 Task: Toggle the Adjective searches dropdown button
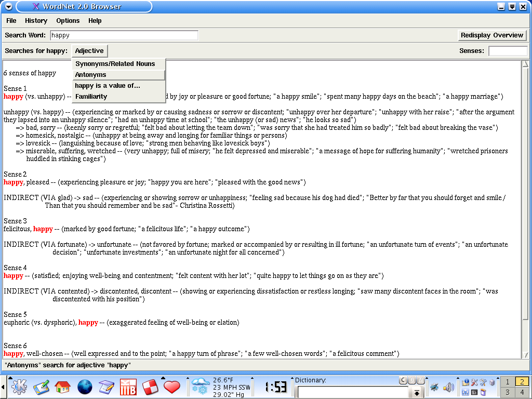(89, 51)
